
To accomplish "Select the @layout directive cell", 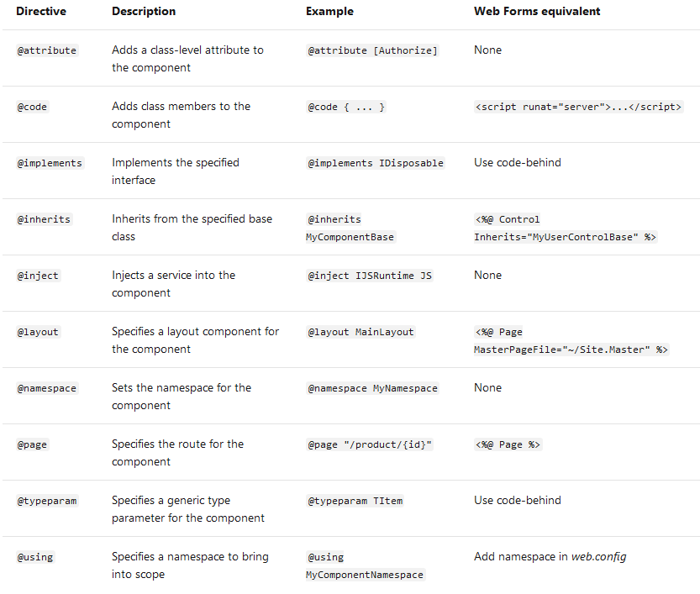I will coord(39,332).
